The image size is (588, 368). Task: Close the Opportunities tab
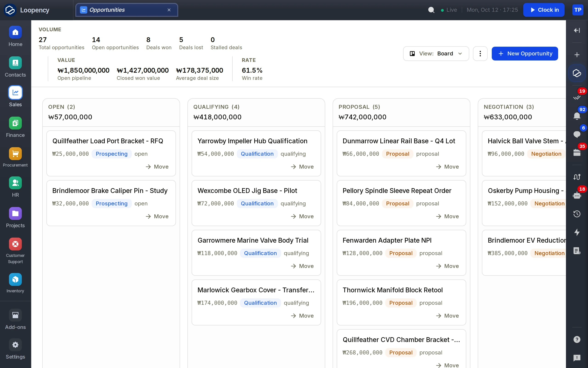click(x=169, y=10)
